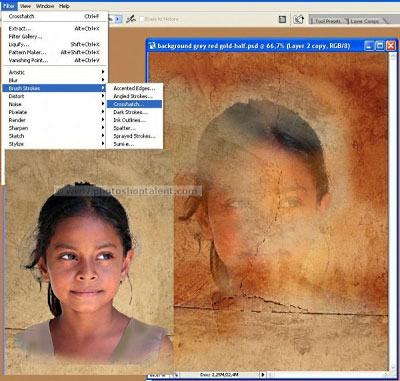Click the document icon in window title bar
The height and width of the screenshot is (381, 400).
(x=152, y=46)
